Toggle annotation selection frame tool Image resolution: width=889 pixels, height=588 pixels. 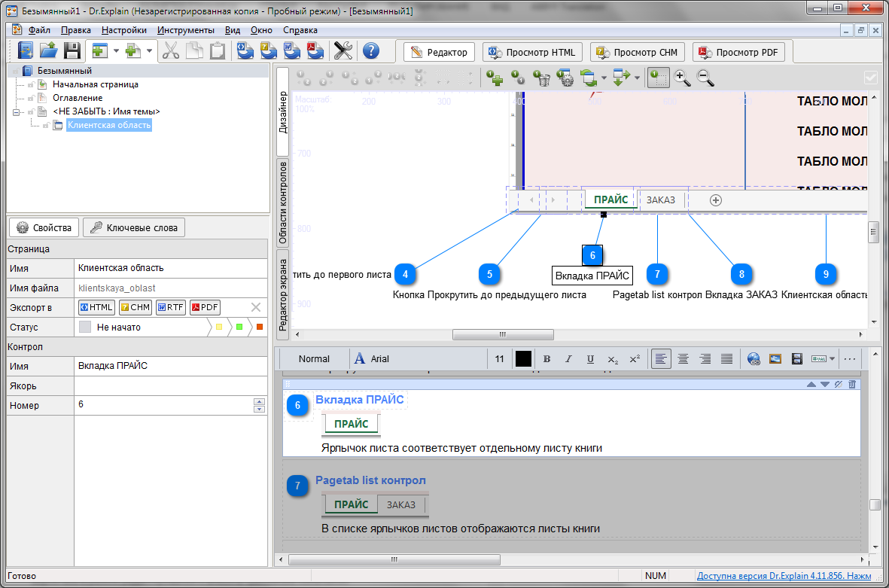point(658,78)
